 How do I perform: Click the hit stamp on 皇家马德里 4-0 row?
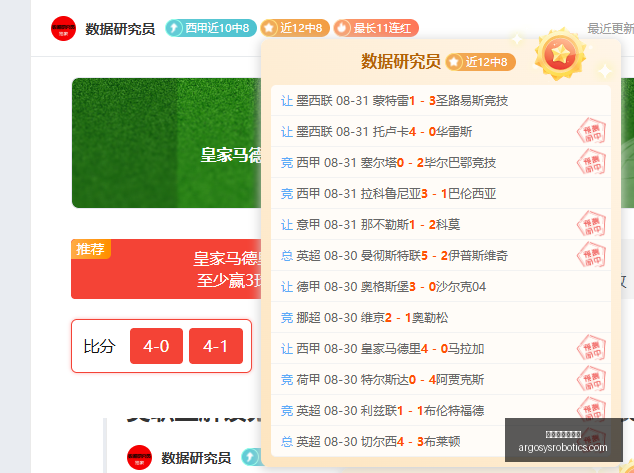click(x=591, y=348)
